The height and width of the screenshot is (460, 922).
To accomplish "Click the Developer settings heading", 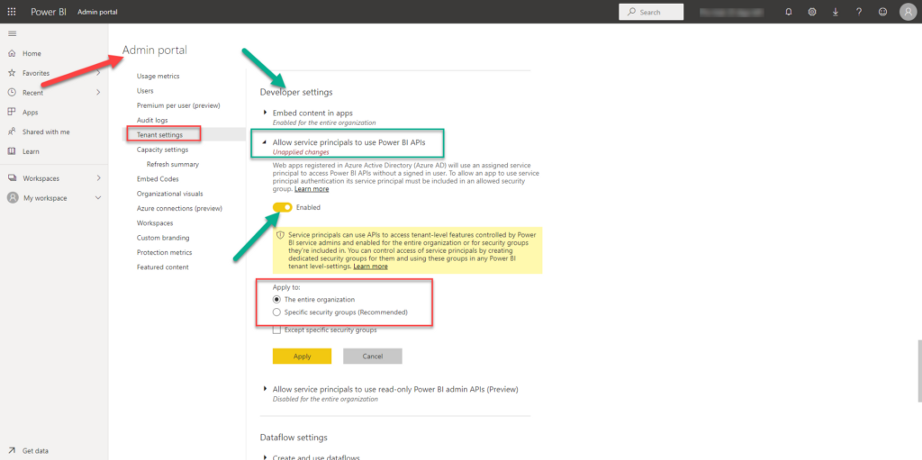I will [x=296, y=92].
